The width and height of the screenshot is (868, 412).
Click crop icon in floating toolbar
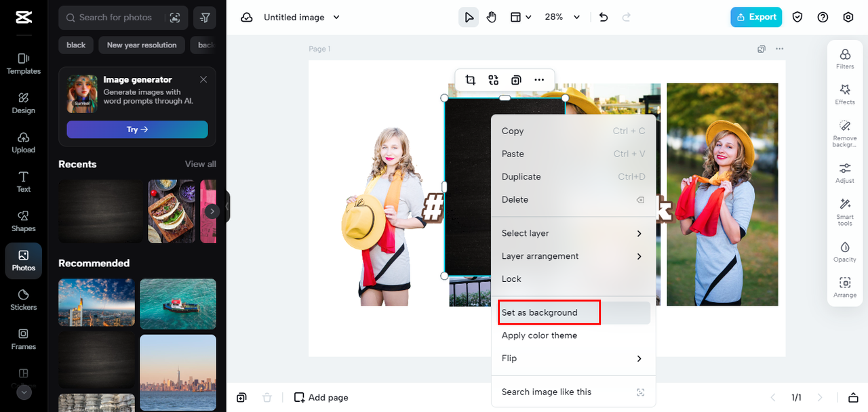(470, 80)
